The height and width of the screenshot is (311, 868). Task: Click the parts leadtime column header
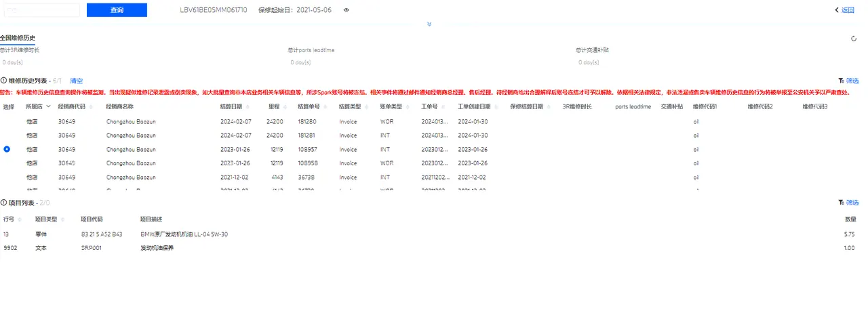click(633, 107)
